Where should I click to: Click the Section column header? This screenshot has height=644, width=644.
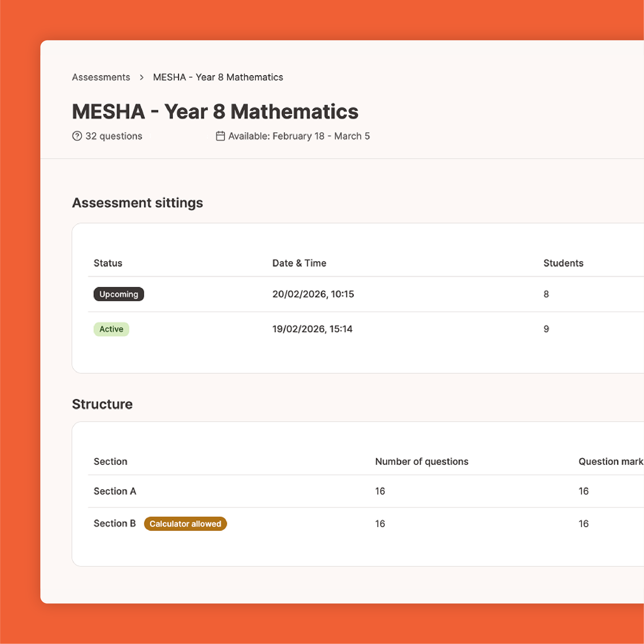pyautogui.click(x=110, y=461)
